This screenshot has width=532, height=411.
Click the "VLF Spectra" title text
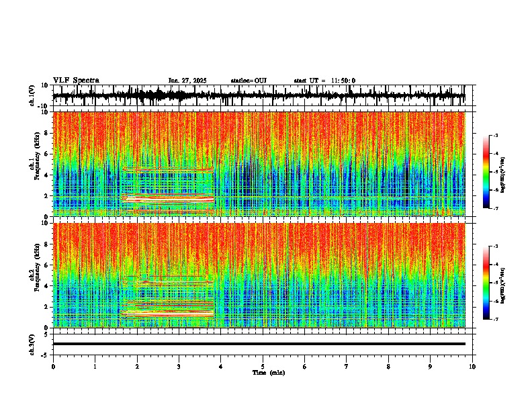coord(76,81)
